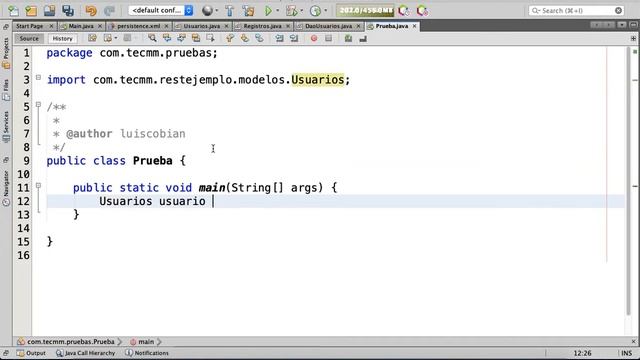The image size is (640, 360).
Task: Click the Shift Line Right icon
Action: click(294, 38)
